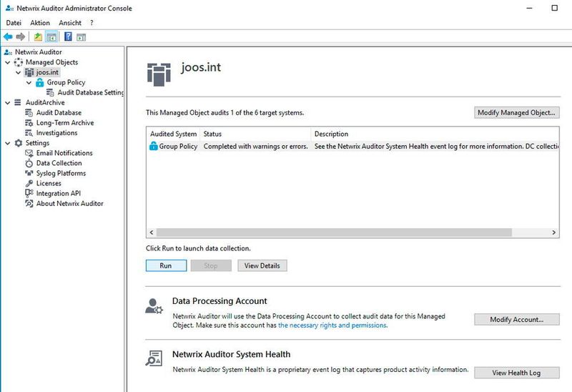
Task: Click the Data Processing Account user icon
Action: (x=154, y=306)
